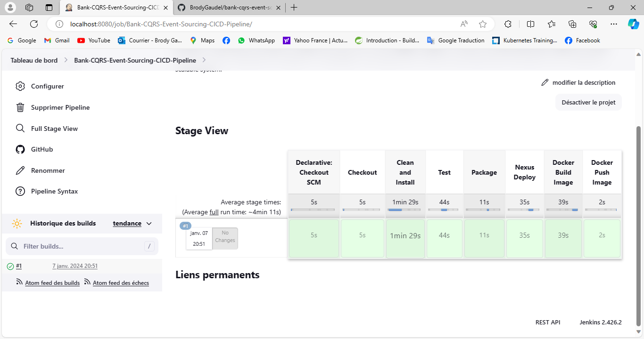
Task: Click the pencil icon beside modifier la description
Action: point(545,82)
